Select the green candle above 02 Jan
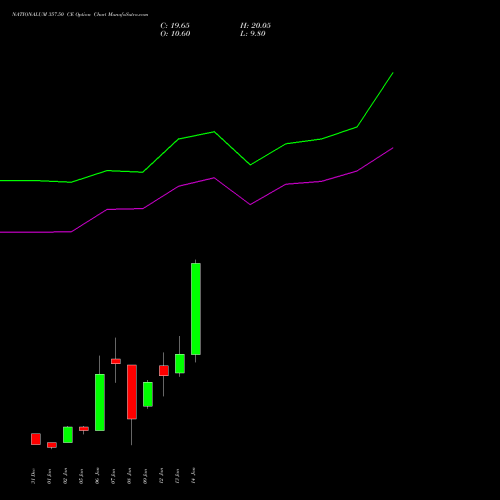This screenshot has height=500, width=500. coord(68,435)
